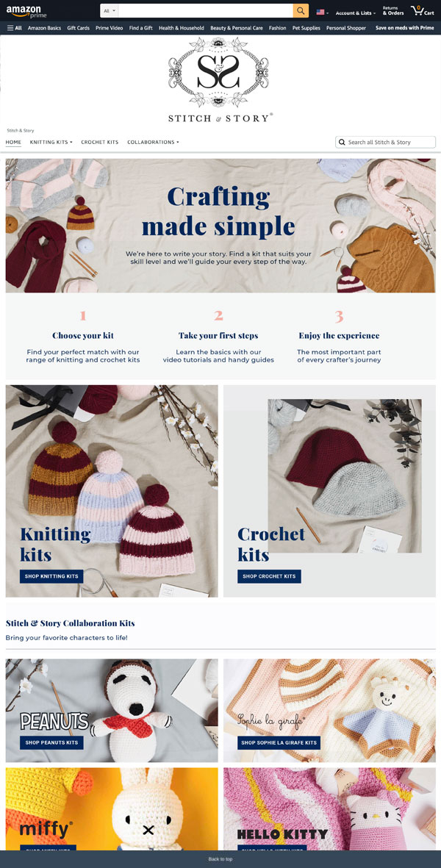Open Gift Cards in navigation bar
Viewport: 441px width, 868px height.
click(78, 28)
